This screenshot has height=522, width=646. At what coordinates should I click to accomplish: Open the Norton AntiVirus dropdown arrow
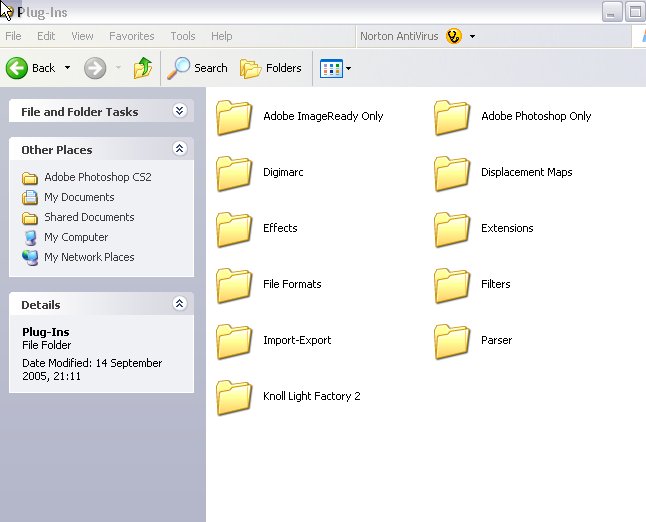[x=473, y=37]
